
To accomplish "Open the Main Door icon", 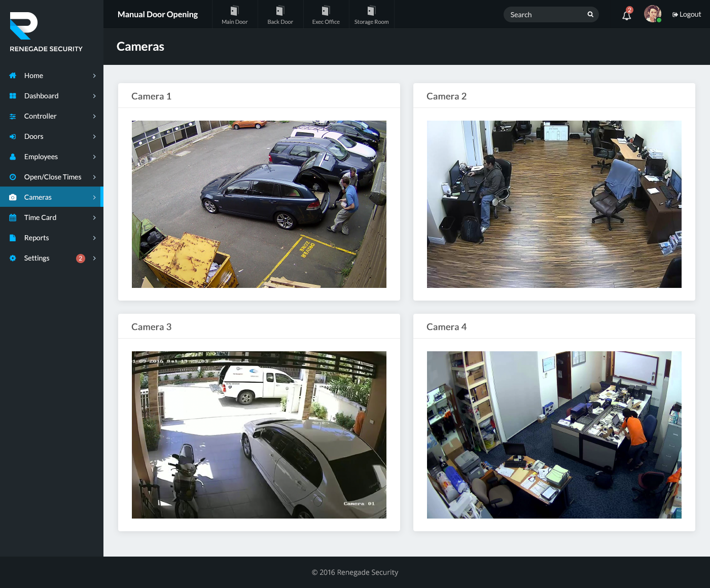I will (x=234, y=11).
